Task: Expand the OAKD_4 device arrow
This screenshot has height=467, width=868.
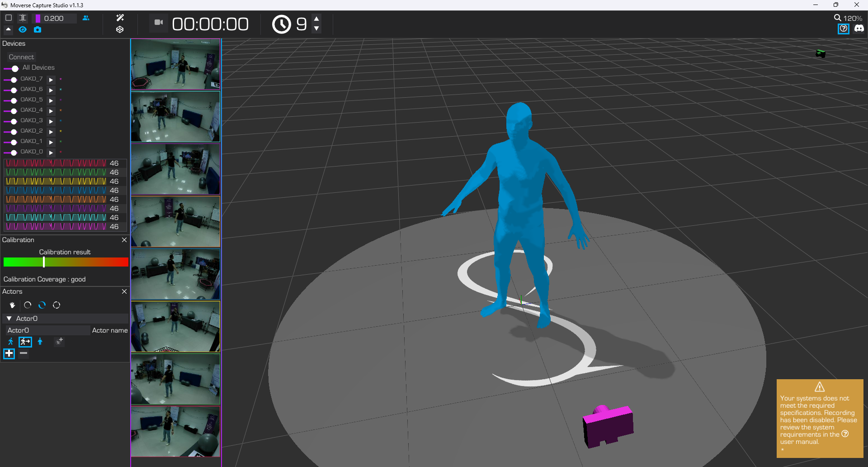Action: 51,111
